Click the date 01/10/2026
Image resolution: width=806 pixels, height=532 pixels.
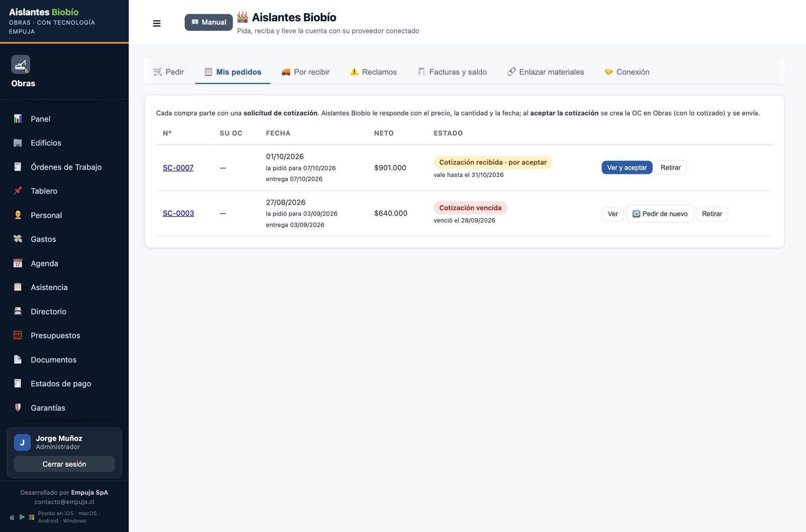click(x=285, y=157)
